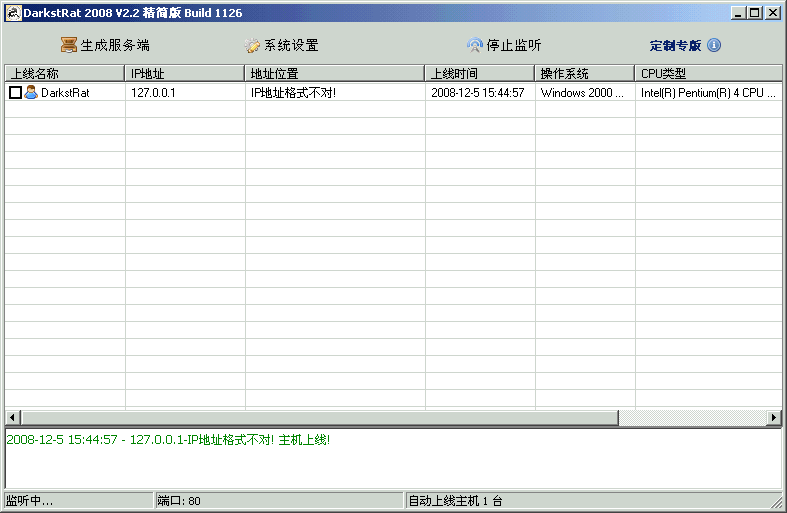Click the 上线时间 column header

click(480, 74)
